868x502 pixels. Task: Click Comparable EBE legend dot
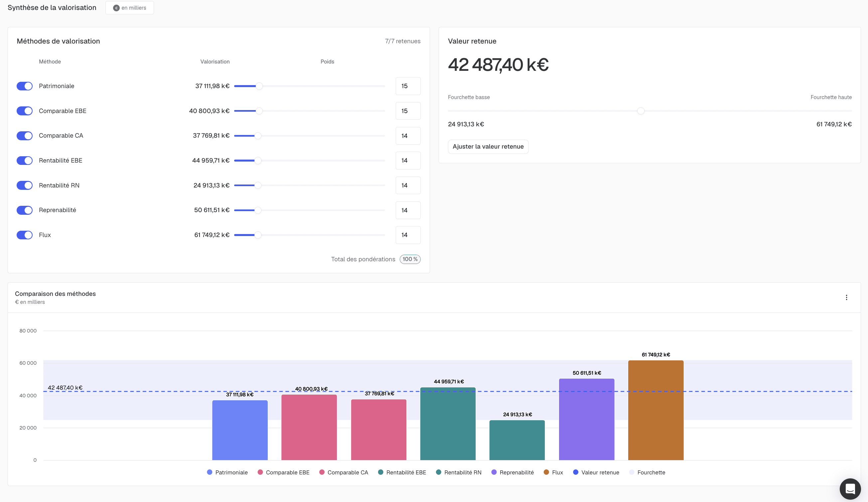pos(260,472)
